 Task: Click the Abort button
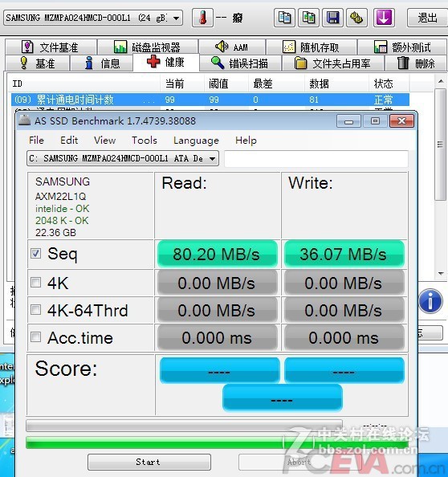pos(299,462)
